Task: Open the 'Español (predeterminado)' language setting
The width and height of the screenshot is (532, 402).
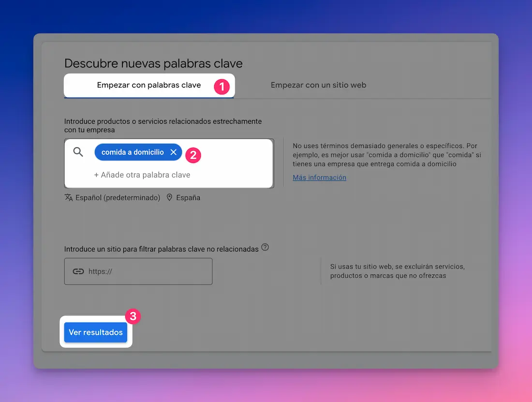Action: point(118,197)
